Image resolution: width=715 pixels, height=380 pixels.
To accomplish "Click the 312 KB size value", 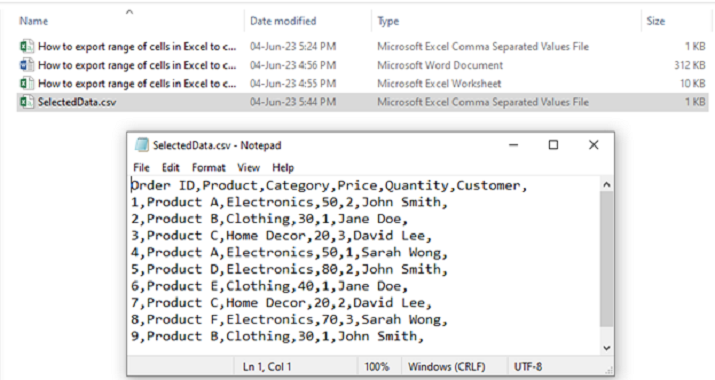I will click(x=689, y=65).
